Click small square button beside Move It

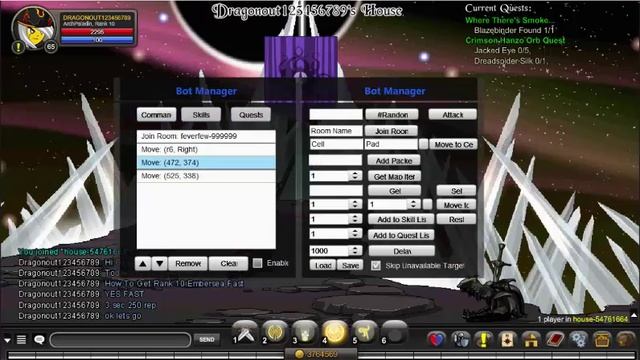(427, 204)
